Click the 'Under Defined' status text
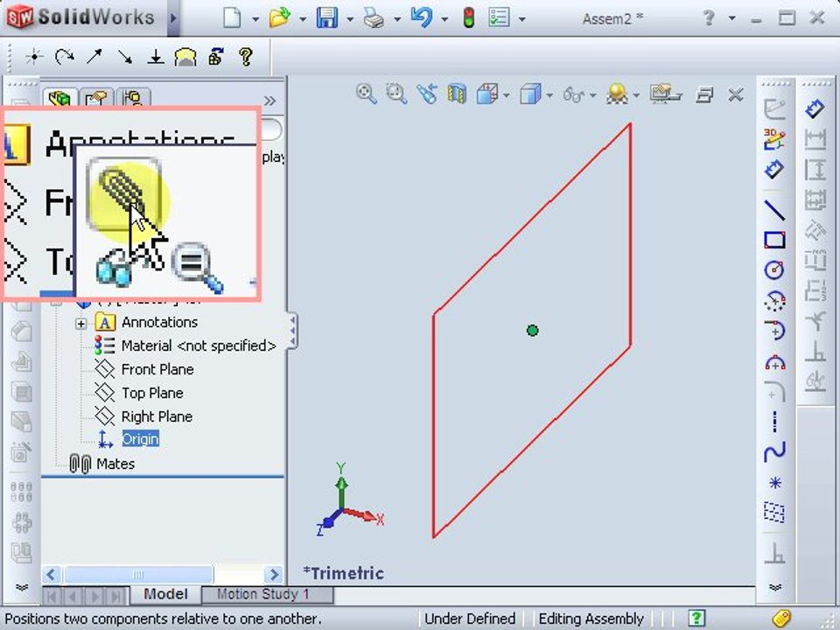The image size is (840, 630). [470, 619]
